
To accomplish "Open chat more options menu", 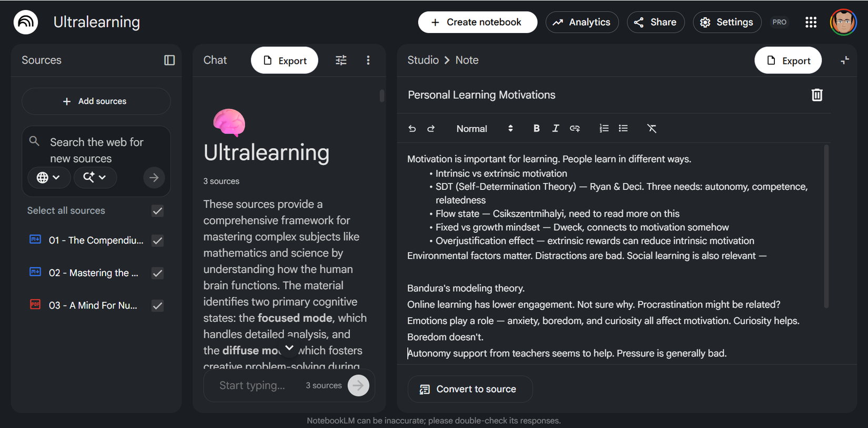I will point(368,60).
